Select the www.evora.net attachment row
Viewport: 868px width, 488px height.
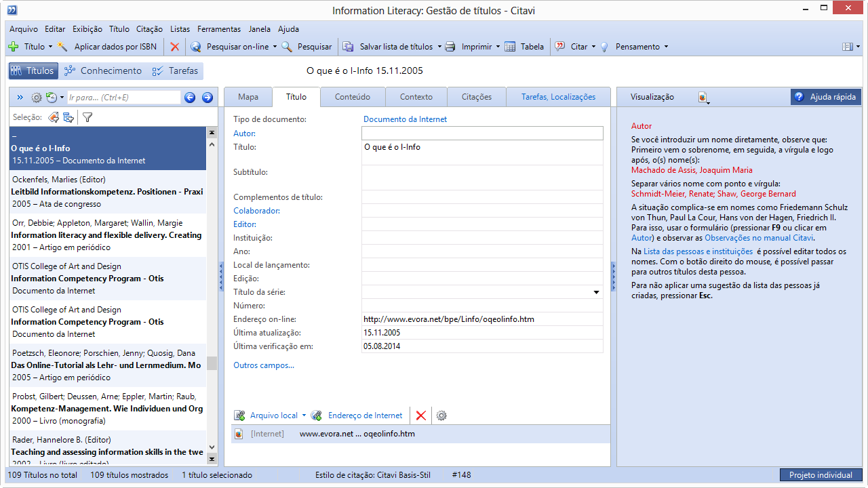pos(420,434)
